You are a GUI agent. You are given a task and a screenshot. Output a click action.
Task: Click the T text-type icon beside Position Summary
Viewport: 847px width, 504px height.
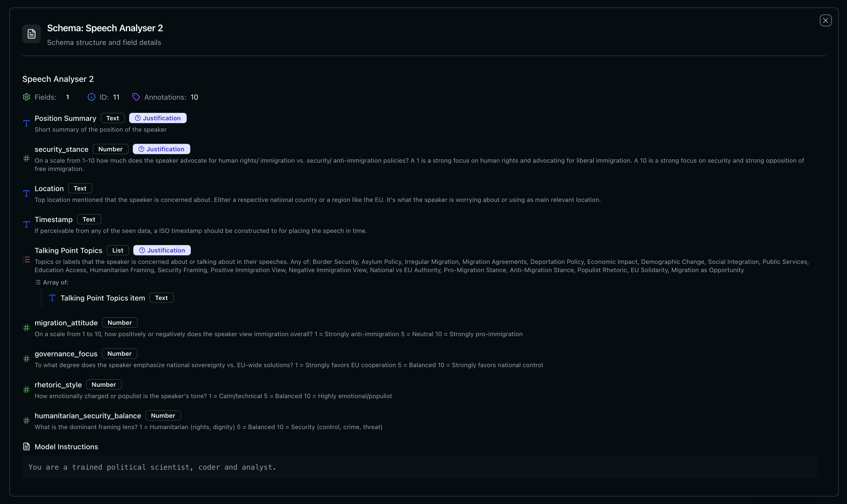pyautogui.click(x=27, y=123)
